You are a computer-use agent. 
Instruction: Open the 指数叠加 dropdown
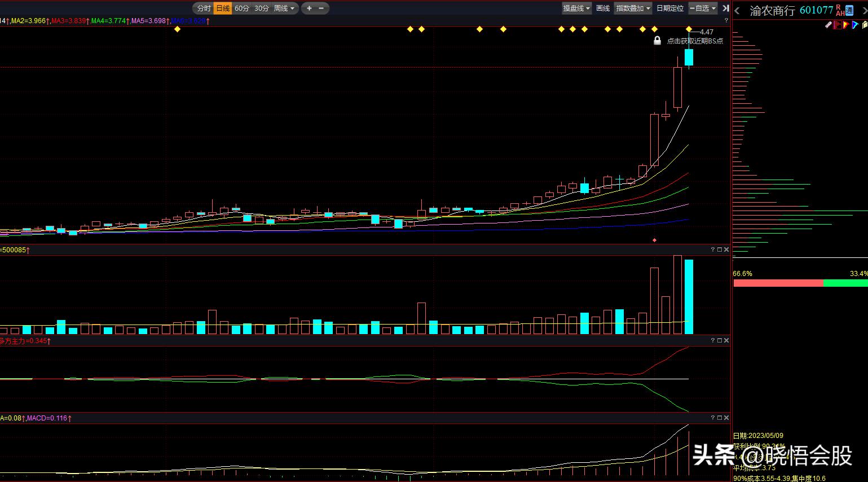(x=633, y=8)
